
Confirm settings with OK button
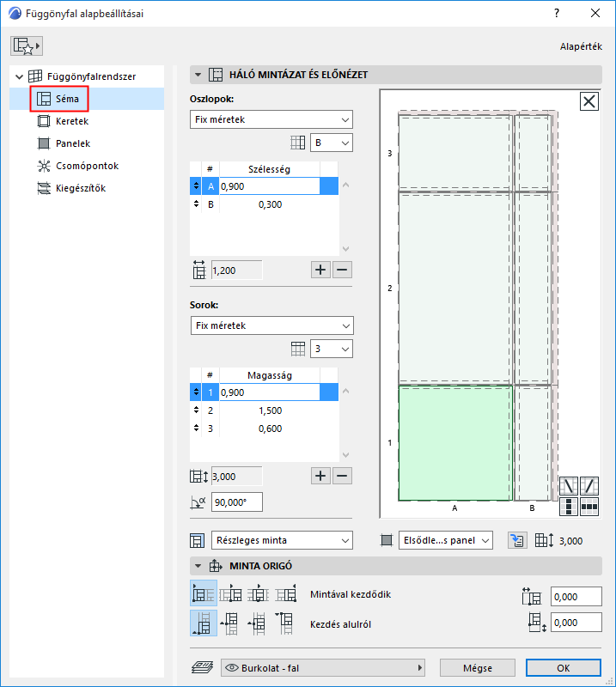click(564, 668)
